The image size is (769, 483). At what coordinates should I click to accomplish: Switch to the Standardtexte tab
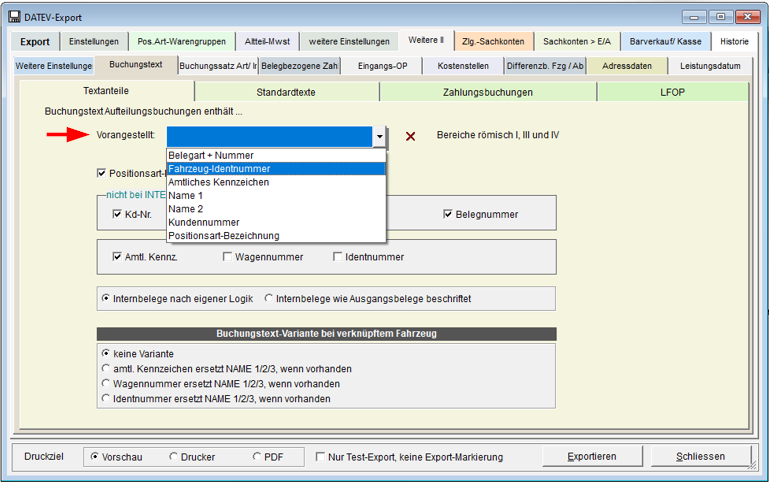coord(286,92)
